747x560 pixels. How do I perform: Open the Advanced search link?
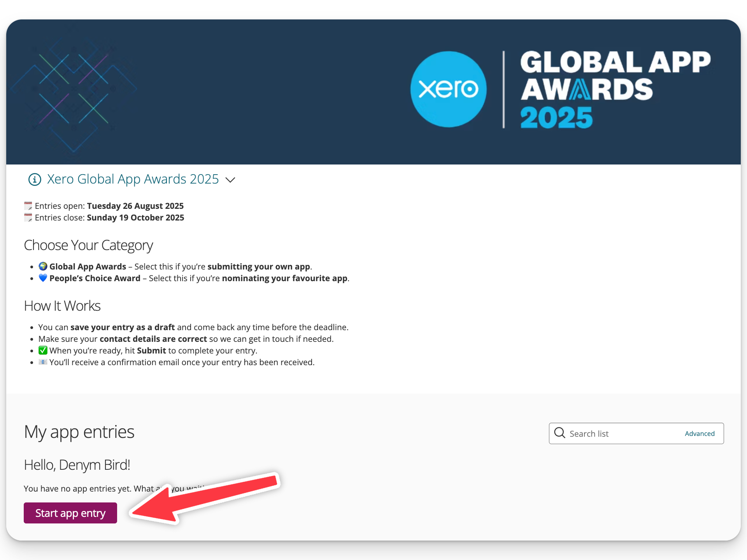tap(700, 434)
